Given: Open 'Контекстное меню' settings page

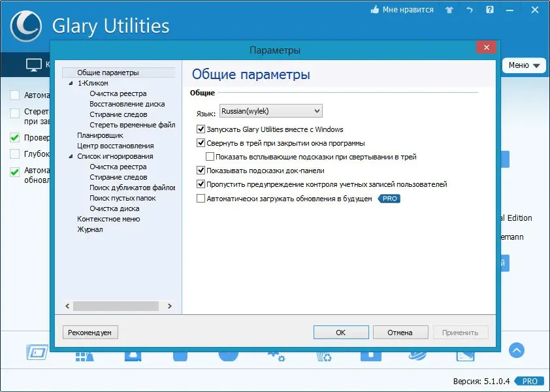Looking at the screenshot, I should tap(108, 219).
